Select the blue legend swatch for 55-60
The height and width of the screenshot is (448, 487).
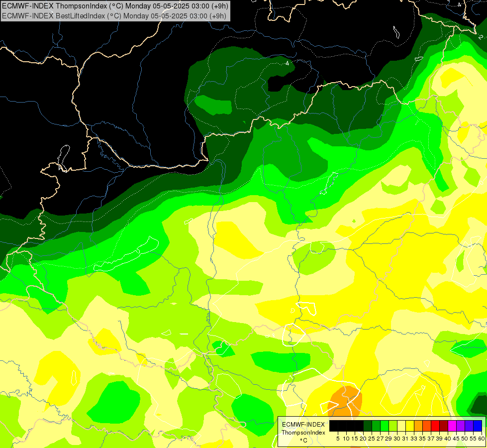tap(478, 426)
